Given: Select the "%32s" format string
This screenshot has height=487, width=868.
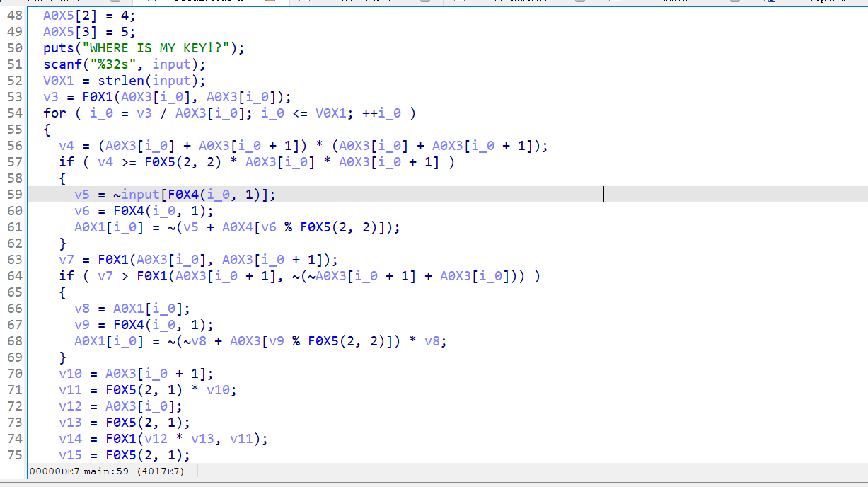Looking at the screenshot, I should pyautogui.click(x=113, y=64).
